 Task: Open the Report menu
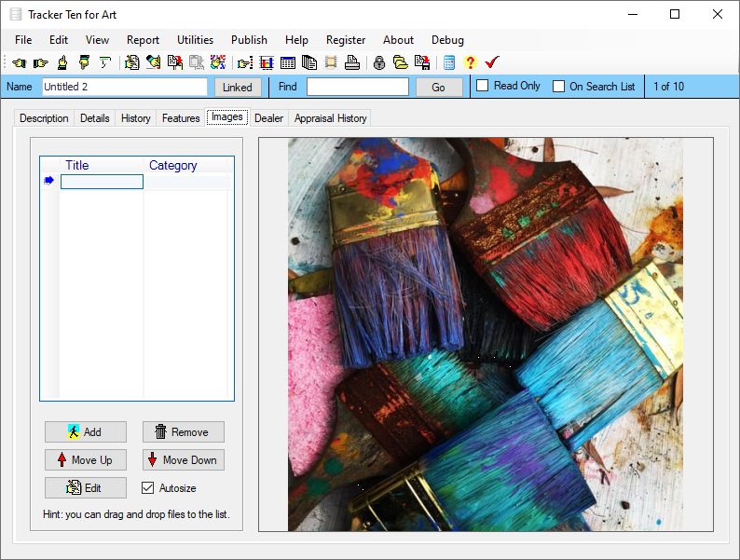143,40
